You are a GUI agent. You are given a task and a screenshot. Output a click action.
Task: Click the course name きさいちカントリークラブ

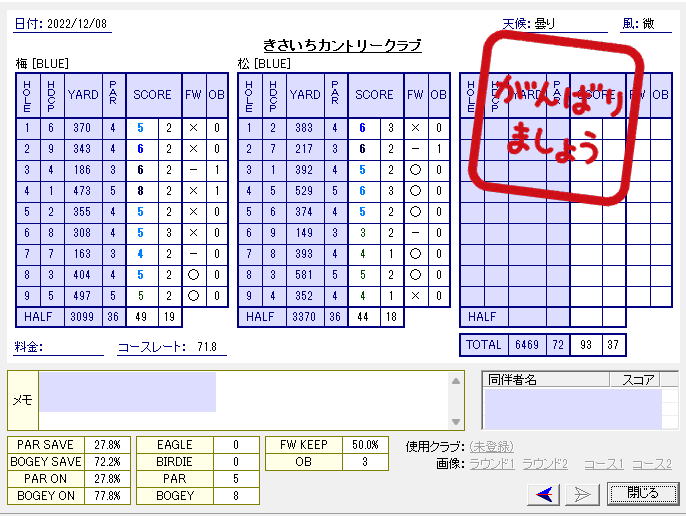[x=342, y=45]
